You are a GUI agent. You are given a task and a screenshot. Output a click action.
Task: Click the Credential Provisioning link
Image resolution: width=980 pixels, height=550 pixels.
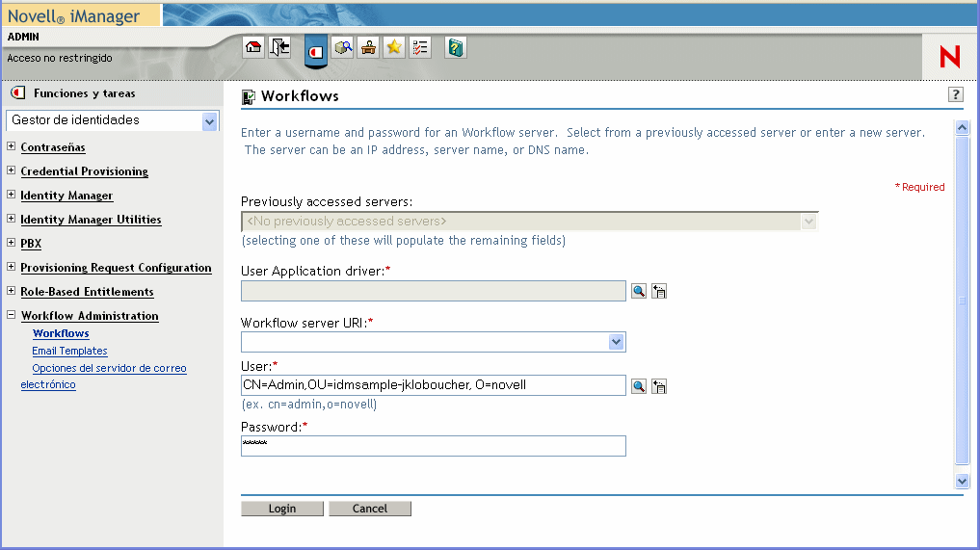point(85,171)
